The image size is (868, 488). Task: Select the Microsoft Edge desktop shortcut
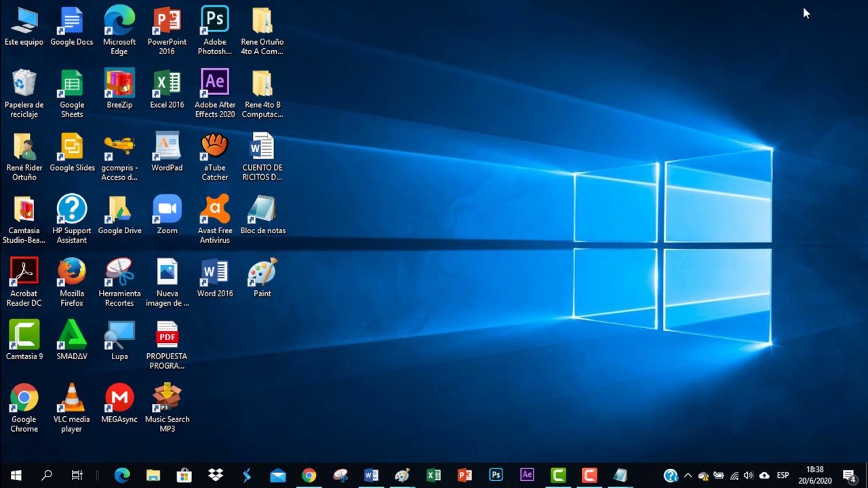click(119, 31)
